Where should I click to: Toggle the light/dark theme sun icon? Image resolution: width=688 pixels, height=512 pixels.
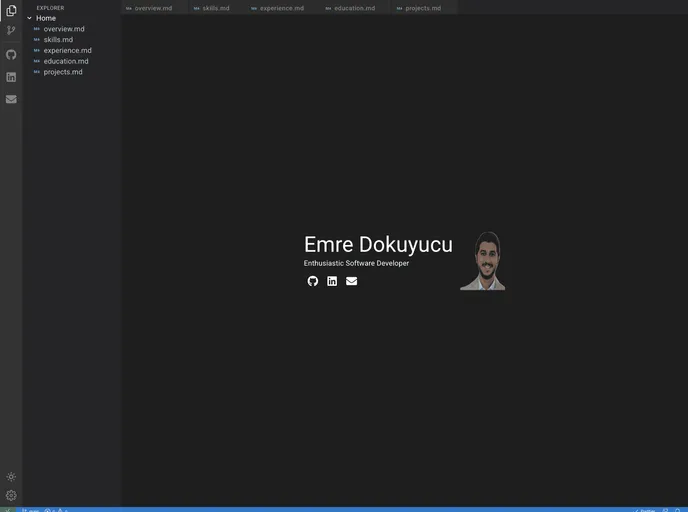click(x=11, y=476)
